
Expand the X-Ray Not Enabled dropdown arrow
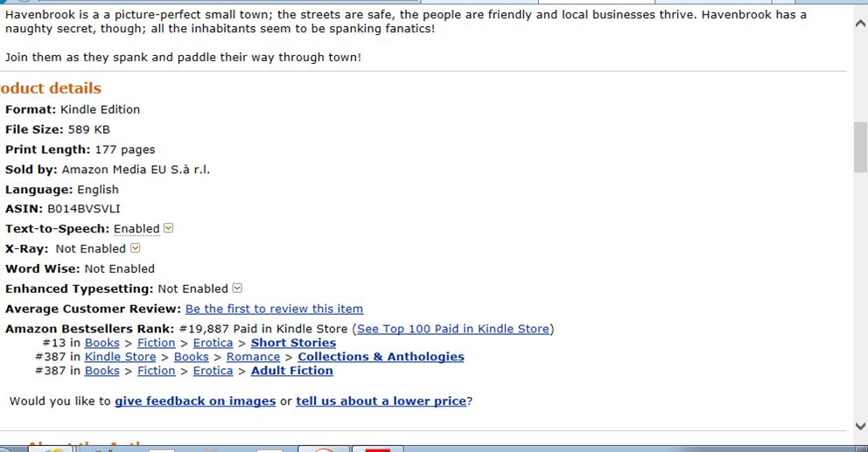[x=135, y=248]
